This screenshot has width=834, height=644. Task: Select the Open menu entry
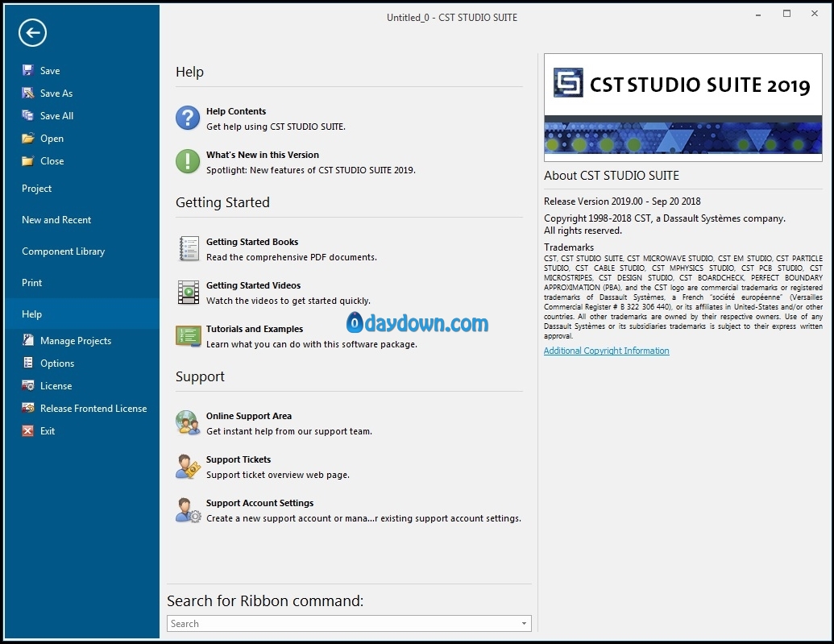click(52, 139)
